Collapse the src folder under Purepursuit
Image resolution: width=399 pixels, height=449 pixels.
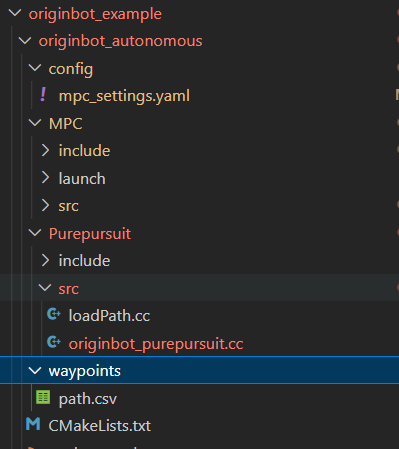click(45, 288)
